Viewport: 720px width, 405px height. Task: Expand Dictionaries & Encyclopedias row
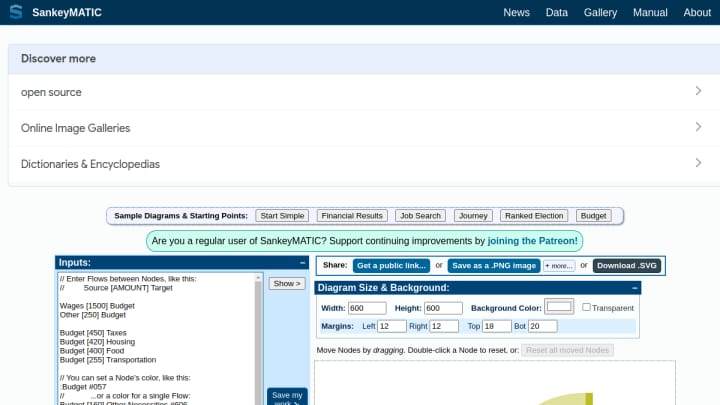tap(364, 164)
